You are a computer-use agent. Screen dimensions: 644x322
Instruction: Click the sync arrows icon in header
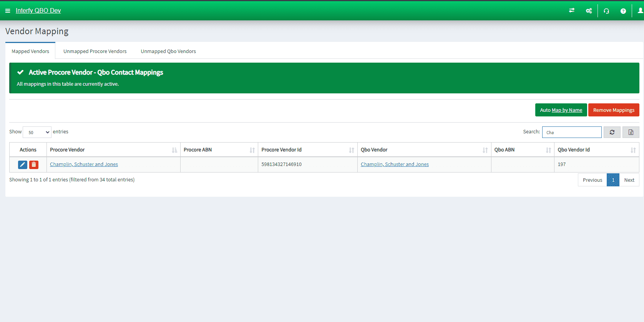tap(572, 11)
